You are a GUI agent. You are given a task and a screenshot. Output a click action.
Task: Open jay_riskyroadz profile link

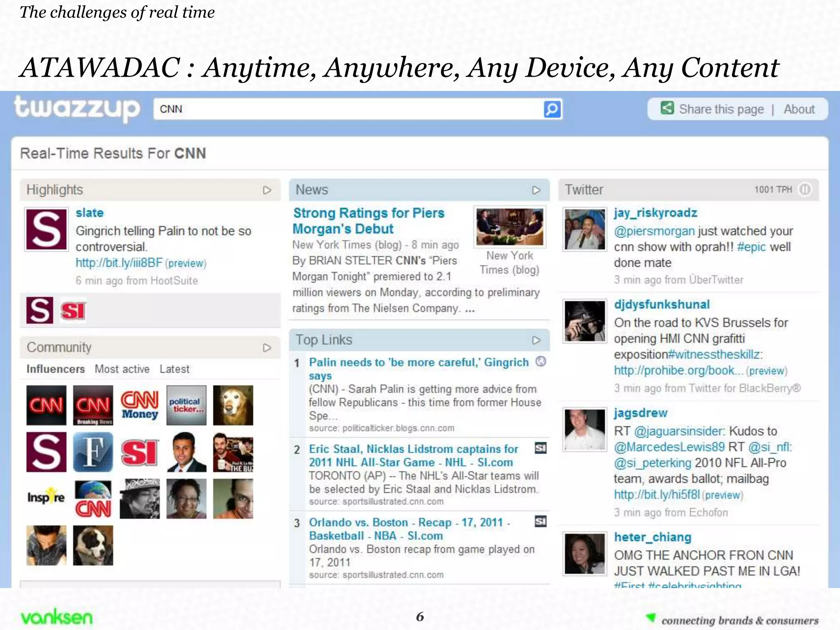pos(655,213)
